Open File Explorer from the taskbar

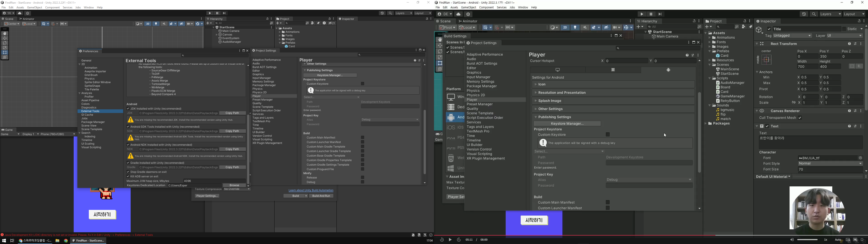pos(58,241)
